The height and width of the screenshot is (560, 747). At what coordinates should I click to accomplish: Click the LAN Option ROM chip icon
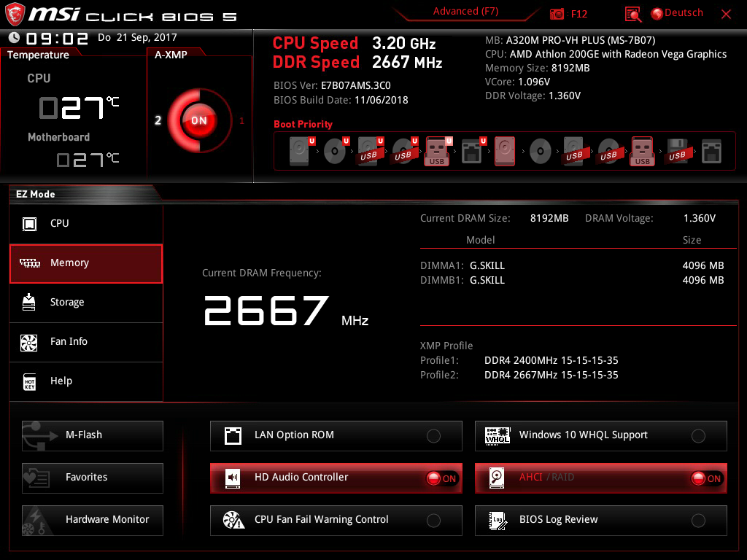click(233, 436)
